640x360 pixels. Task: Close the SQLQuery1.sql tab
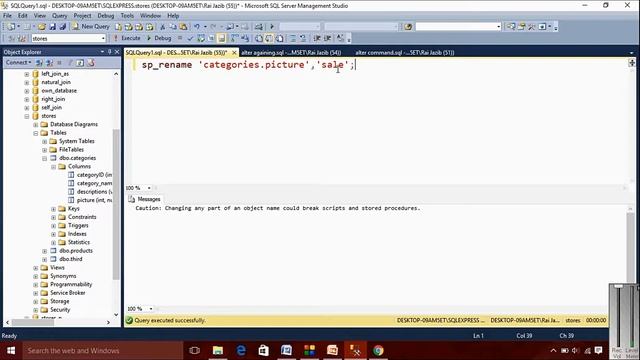234,53
